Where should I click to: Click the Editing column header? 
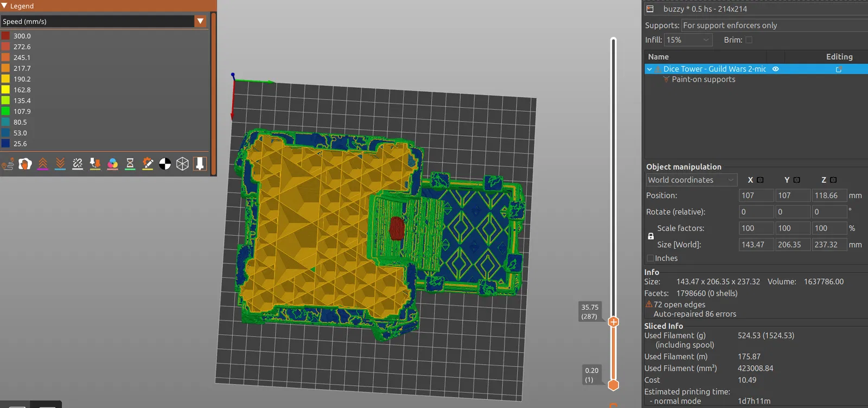(839, 57)
